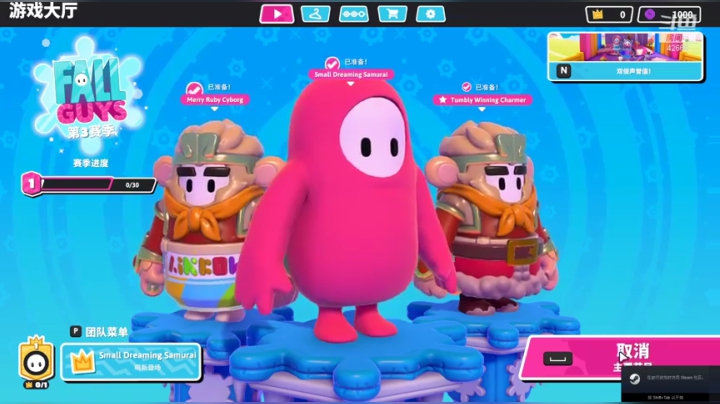
Task: Click the Steam logo in the notification
Action: click(x=635, y=379)
